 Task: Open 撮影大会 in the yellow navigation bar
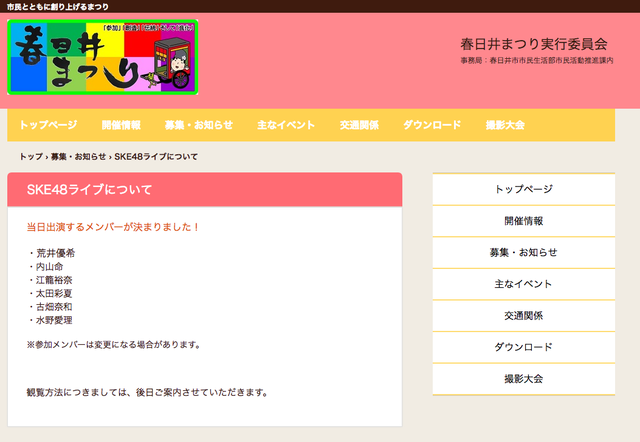[505, 125]
